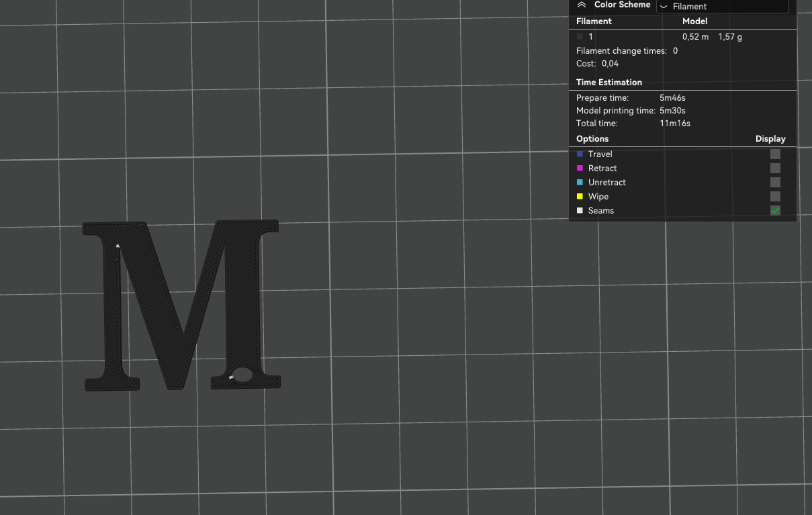Click the Model printing time 5m30s value
Image resolution: width=812 pixels, height=515 pixels.
click(672, 111)
